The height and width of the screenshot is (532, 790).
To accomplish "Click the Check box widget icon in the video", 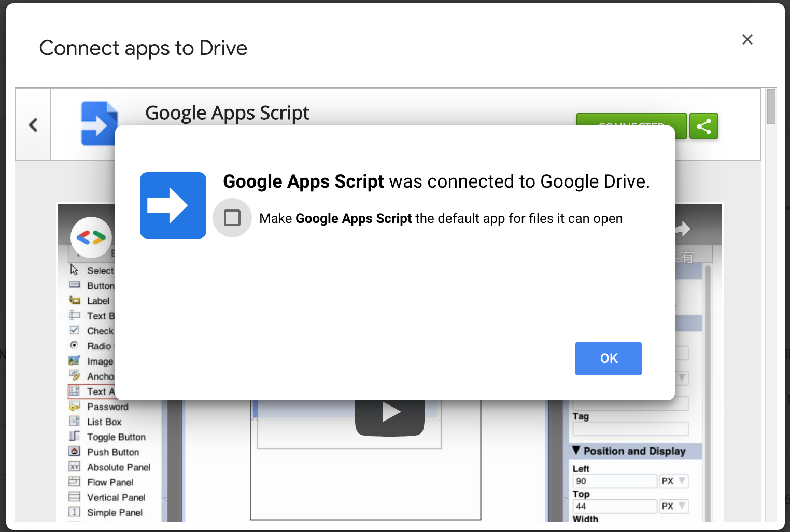I will [x=75, y=330].
